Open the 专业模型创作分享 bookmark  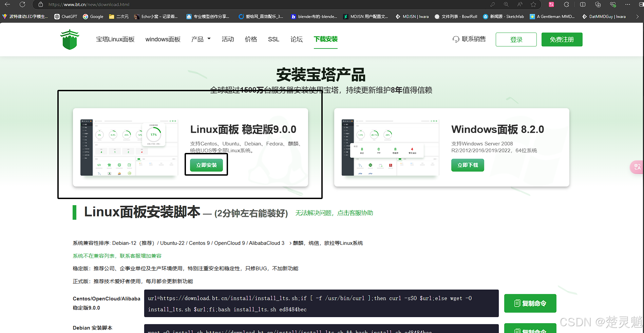coord(208,16)
